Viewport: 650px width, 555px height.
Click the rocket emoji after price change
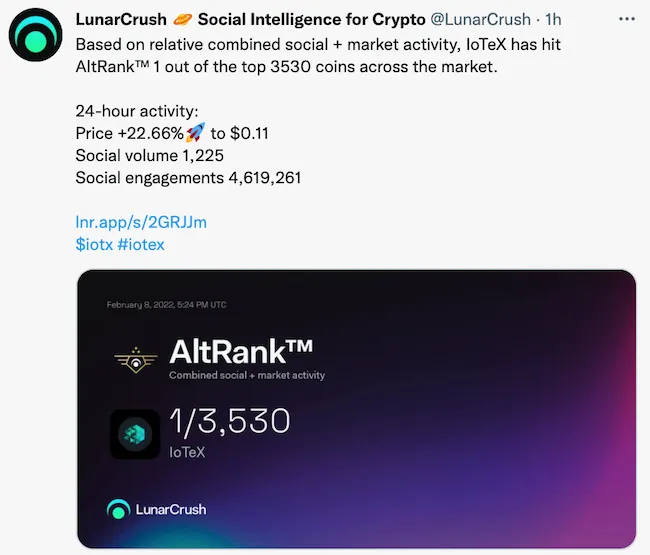coord(196,133)
